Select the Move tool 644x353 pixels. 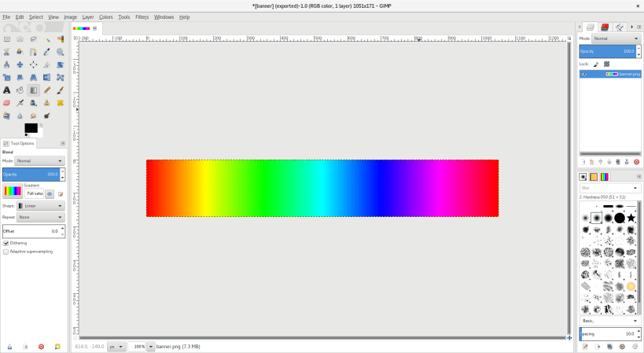[x=20, y=64]
